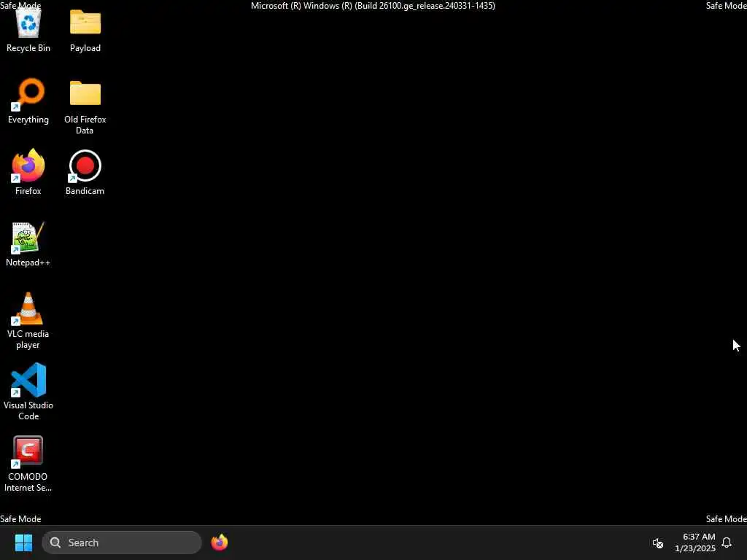The image size is (747, 560).
Task: Launch Firefox from the taskbar
Action: [220, 542]
